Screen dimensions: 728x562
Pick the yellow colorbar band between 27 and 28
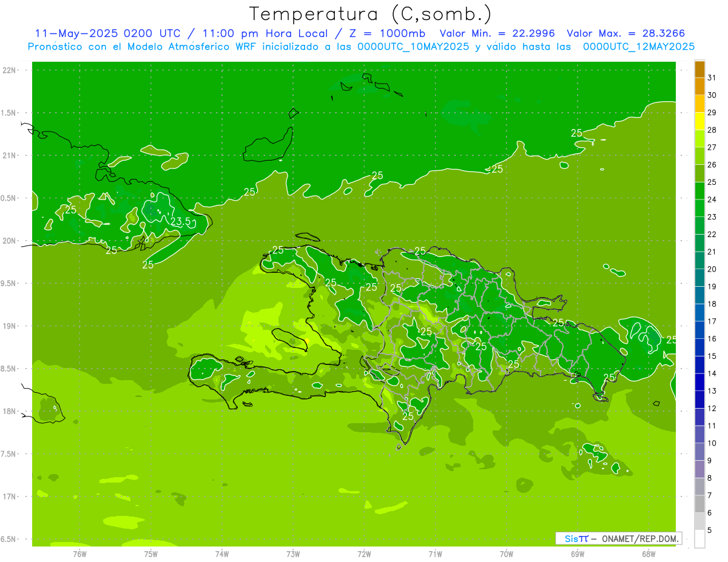[699, 139]
